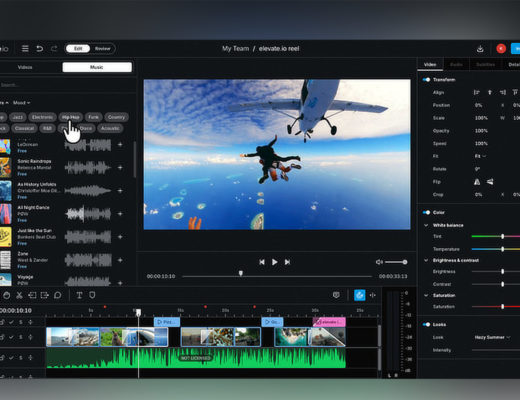This screenshot has height=400, width=520.
Task: Open the Video tab in the properties panel
Action: (430, 64)
